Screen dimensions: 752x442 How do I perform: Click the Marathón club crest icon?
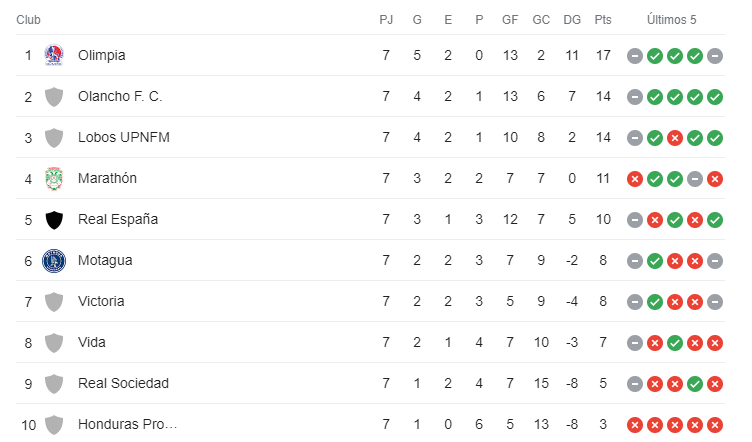54,178
